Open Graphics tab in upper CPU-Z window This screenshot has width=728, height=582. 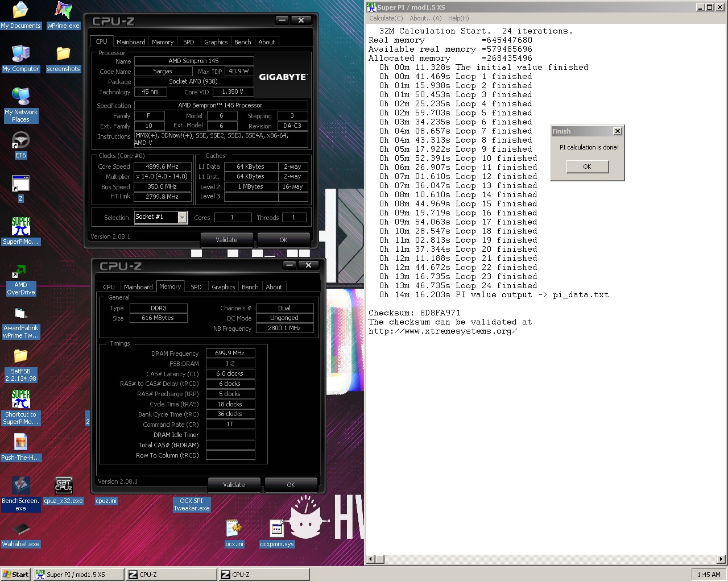tap(216, 42)
